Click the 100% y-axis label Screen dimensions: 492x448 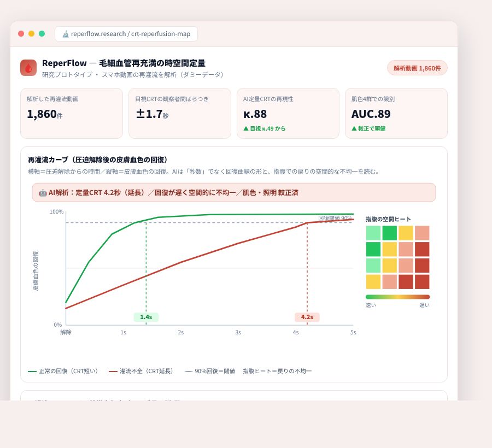tap(56, 212)
